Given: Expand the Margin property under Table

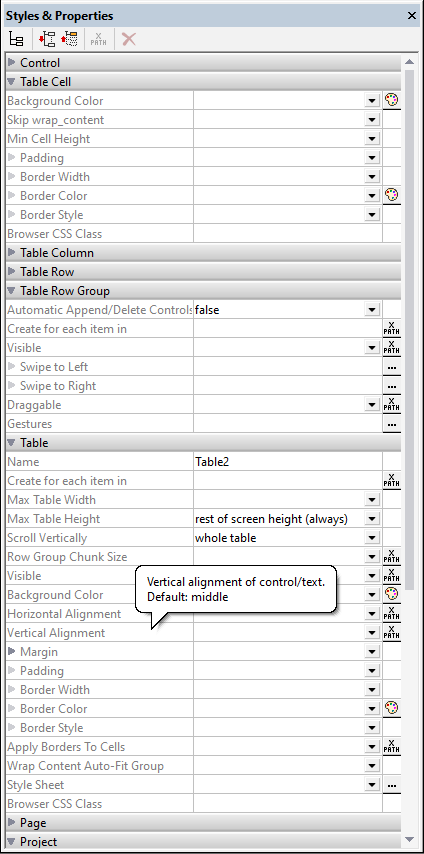Looking at the screenshot, I should pos(12,651).
